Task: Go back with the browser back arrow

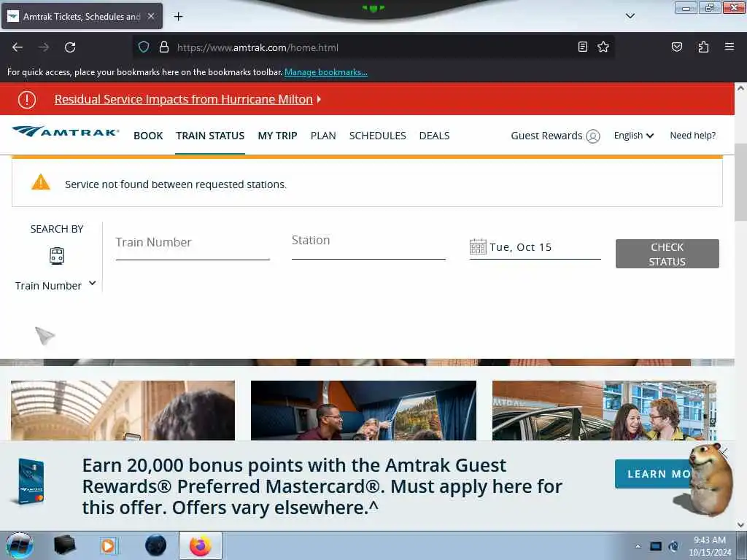Action: 18,47
